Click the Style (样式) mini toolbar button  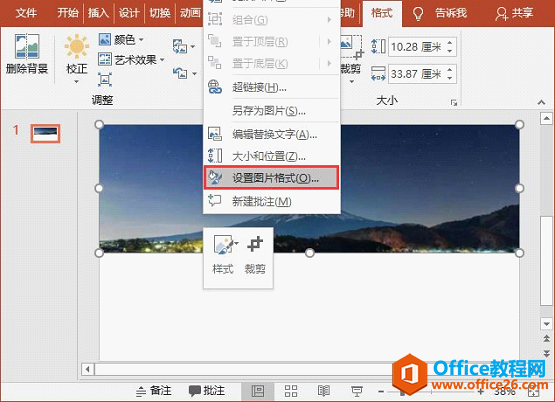pos(223,255)
